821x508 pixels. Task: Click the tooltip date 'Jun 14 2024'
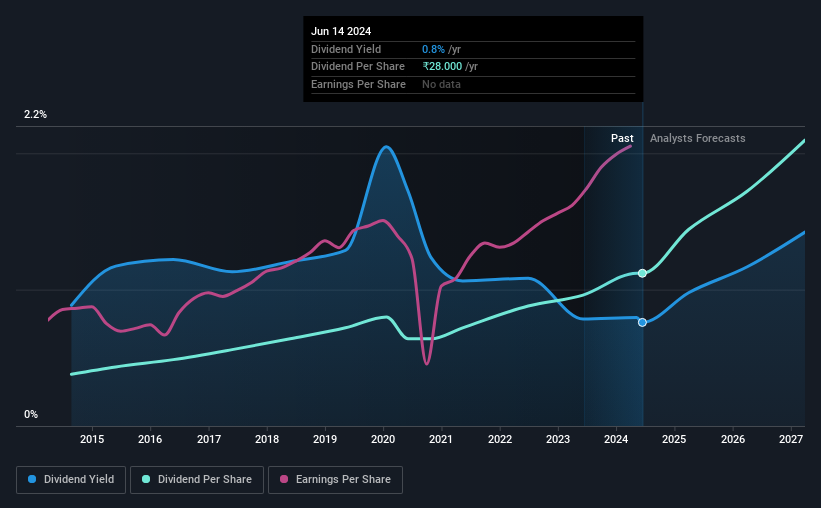tap(341, 31)
